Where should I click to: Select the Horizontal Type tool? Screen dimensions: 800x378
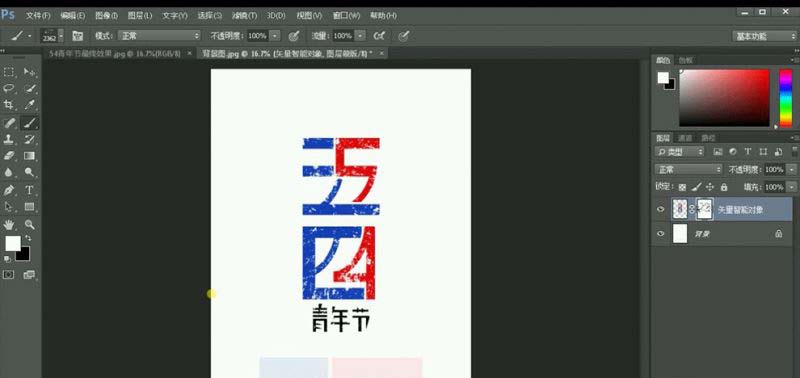30,190
